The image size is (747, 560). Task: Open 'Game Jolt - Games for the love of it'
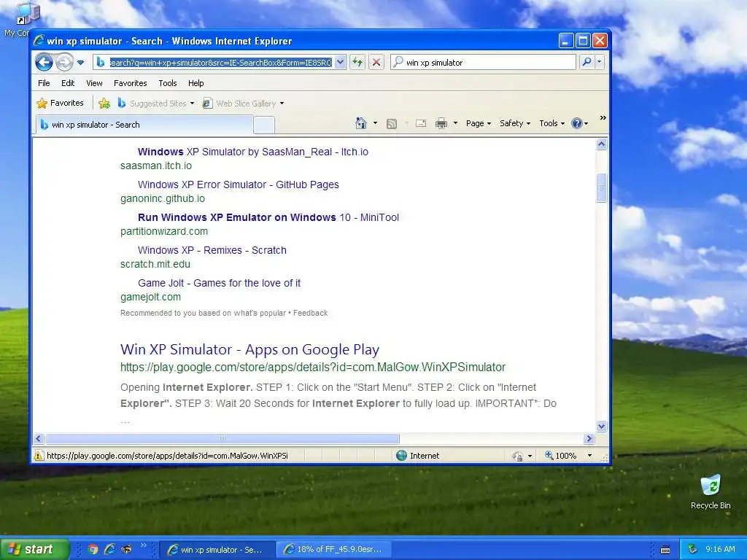219,284
